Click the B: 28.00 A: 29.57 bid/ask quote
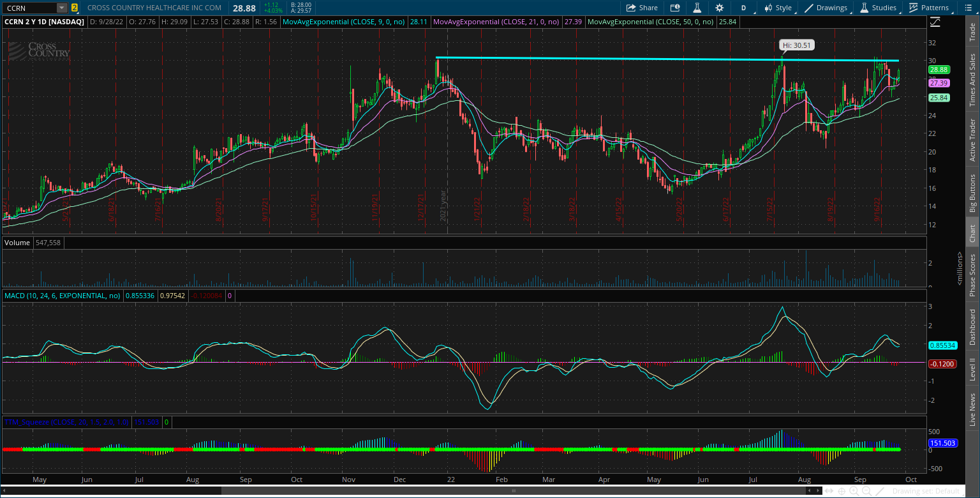 point(301,8)
